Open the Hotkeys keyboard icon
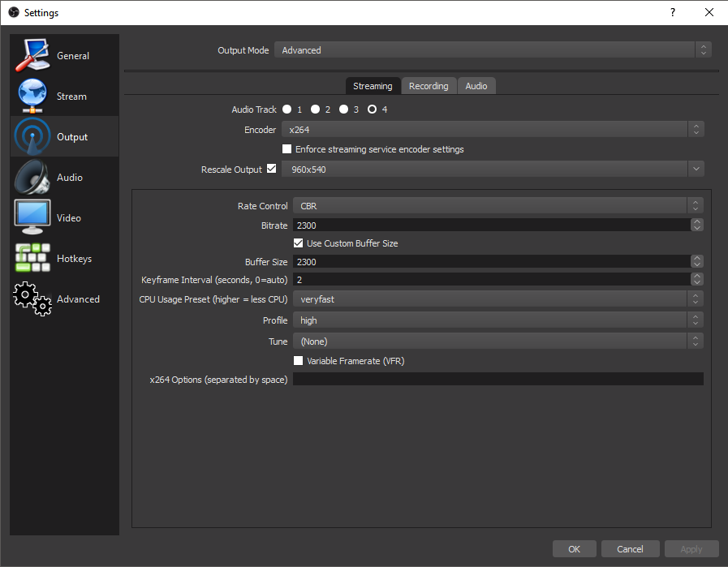Viewport: 728px width, 567px height. click(x=32, y=258)
